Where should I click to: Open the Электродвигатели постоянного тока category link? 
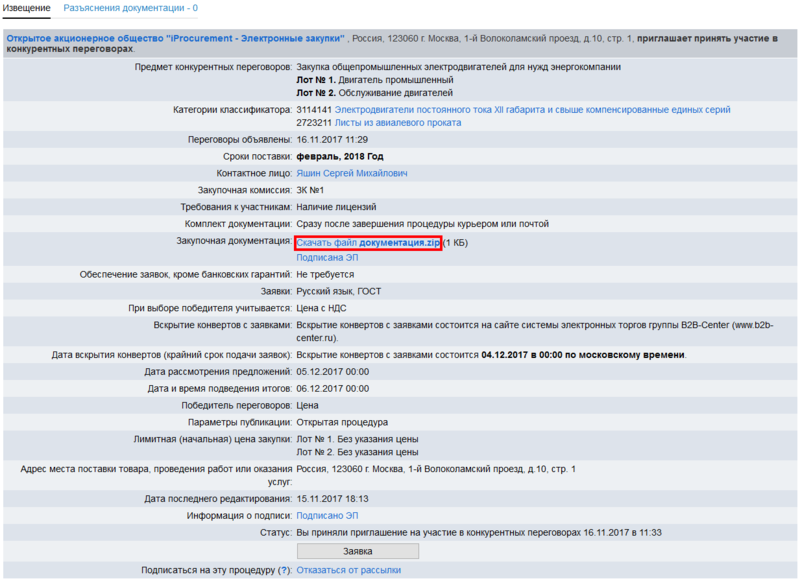tap(532, 109)
